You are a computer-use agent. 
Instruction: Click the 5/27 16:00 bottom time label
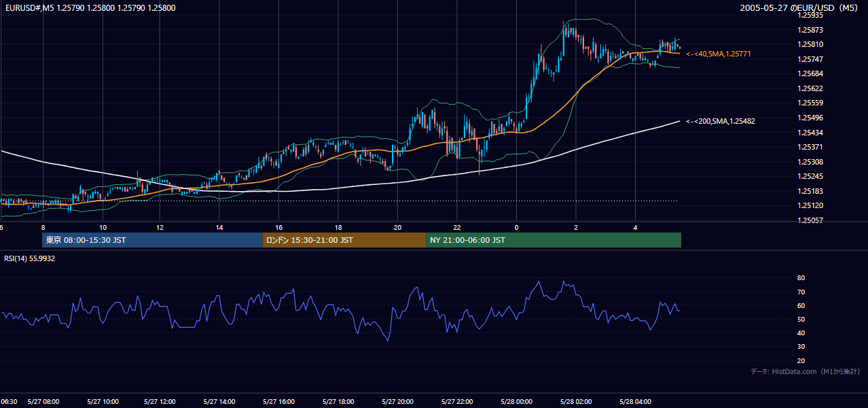point(280,401)
